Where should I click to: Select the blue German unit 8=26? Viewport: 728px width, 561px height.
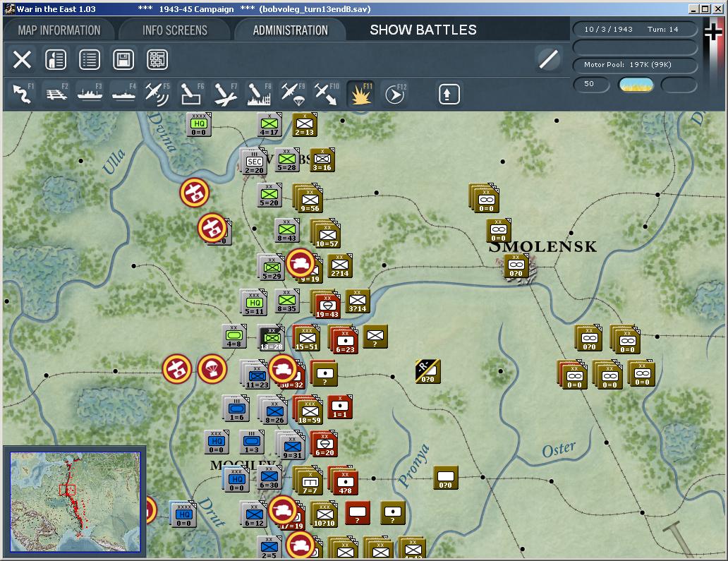(x=274, y=411)
